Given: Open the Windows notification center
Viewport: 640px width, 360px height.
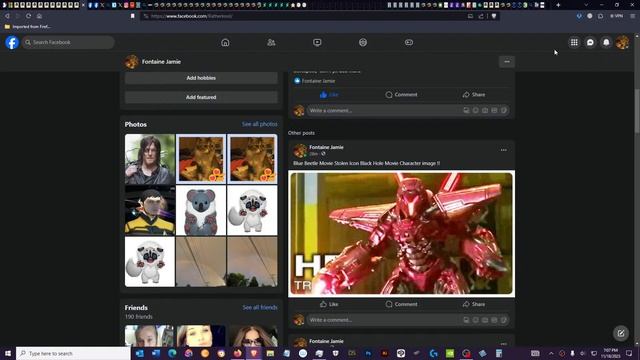Looking at the screenshot, I should click(629, 353).
